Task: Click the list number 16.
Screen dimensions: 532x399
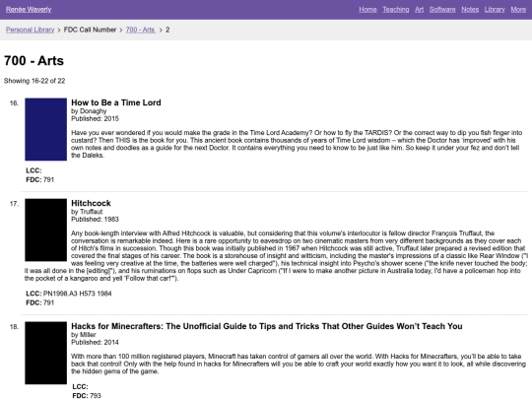Action: 14,103
